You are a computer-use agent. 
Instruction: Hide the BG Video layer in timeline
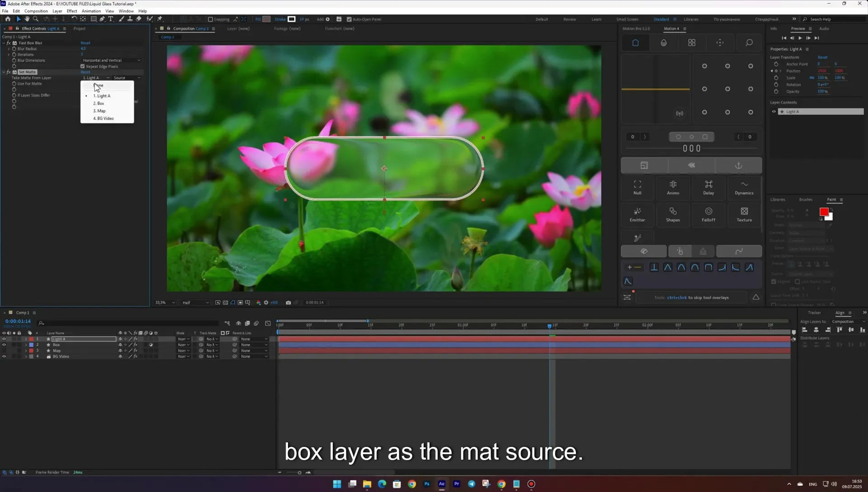[4, 356]
